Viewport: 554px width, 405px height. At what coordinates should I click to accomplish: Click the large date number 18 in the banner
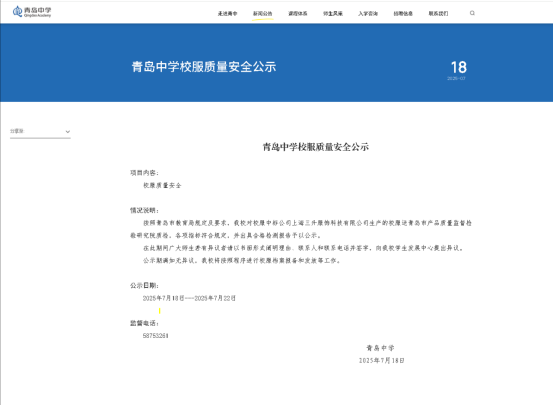click(459, 67)
